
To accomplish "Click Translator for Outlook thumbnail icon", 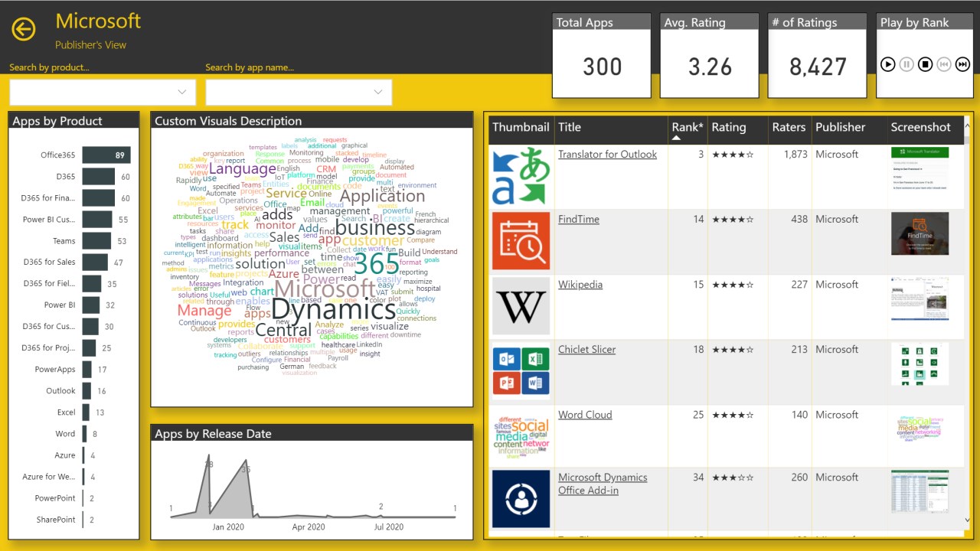I will point(521,176).
